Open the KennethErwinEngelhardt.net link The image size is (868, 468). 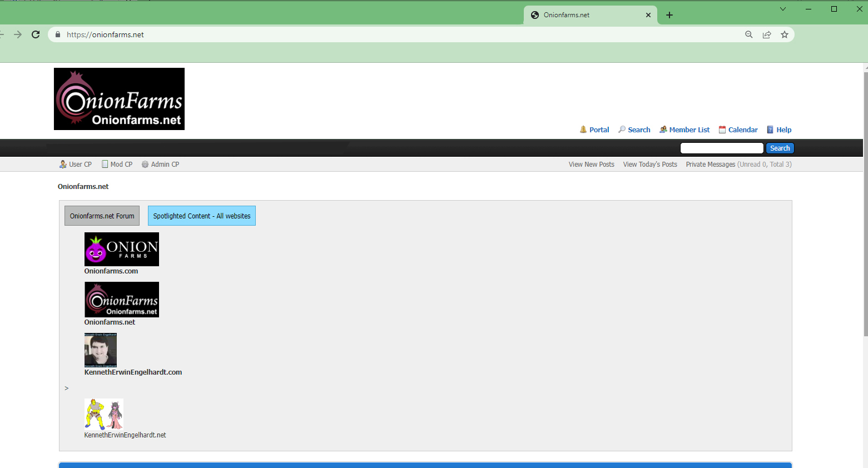(125, 435)
